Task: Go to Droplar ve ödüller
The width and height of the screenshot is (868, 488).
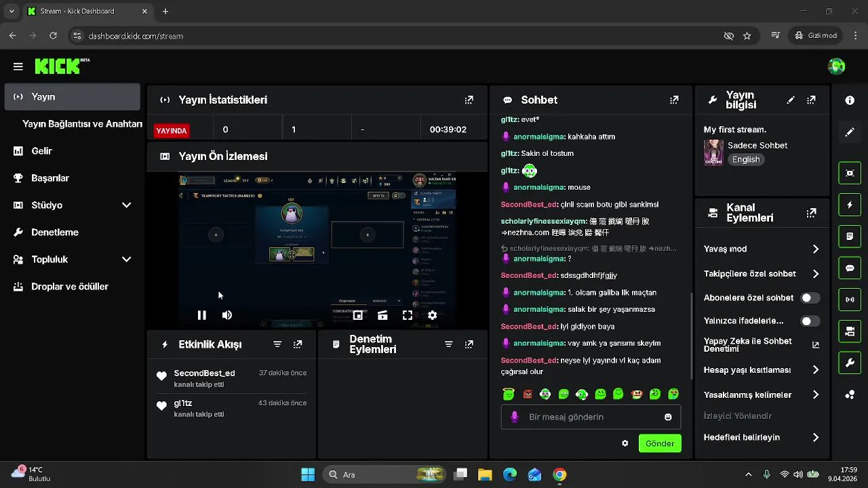Action: (x=72, y=286)
